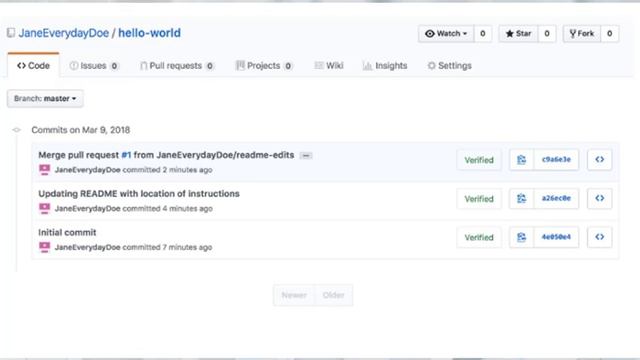
Task: Open the Pull requests tab
Action: click(177, 66)
